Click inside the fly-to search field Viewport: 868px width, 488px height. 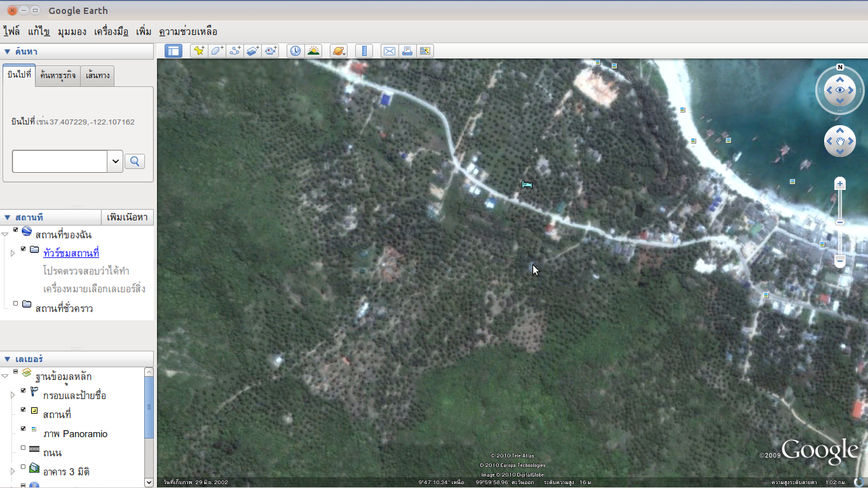click(60, 161)
